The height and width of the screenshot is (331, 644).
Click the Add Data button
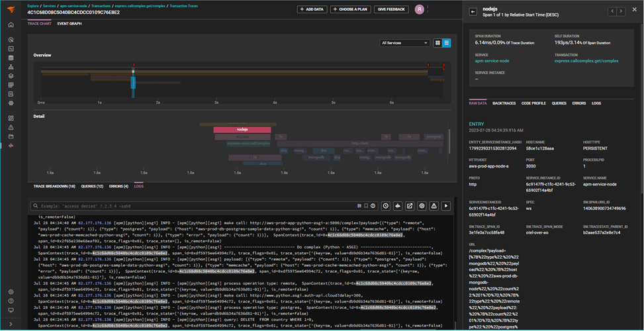(311, 9)
